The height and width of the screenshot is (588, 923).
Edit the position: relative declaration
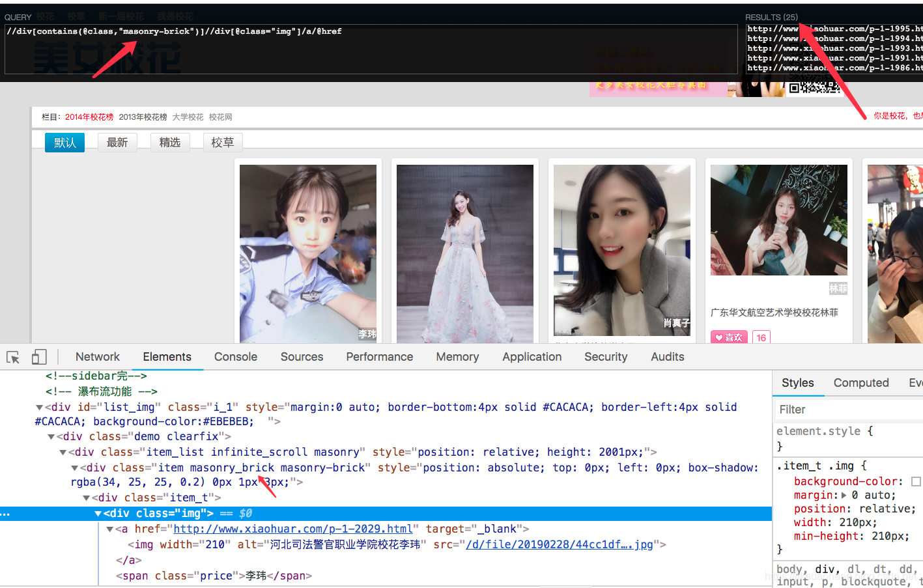(855, 509)
